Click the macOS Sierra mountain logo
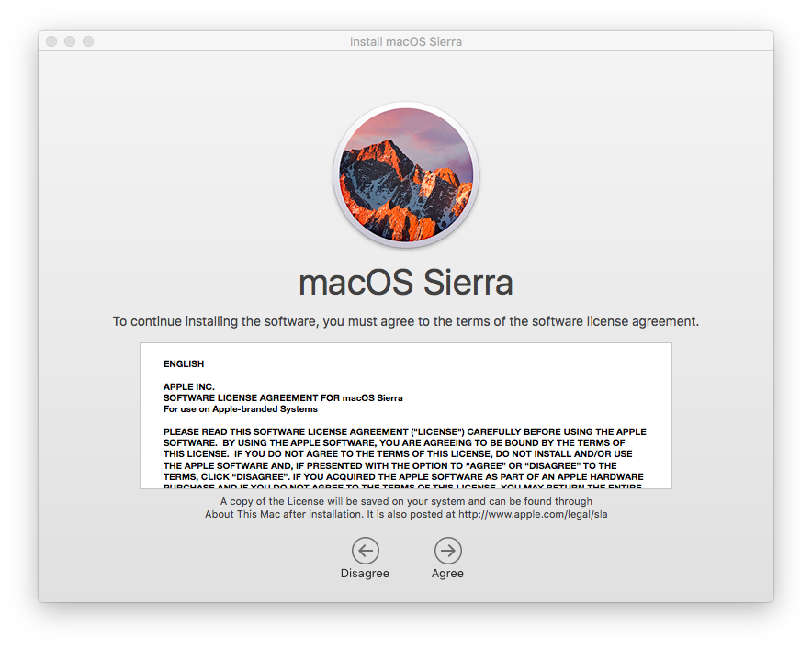812x648 pixels. click(406, 175)
